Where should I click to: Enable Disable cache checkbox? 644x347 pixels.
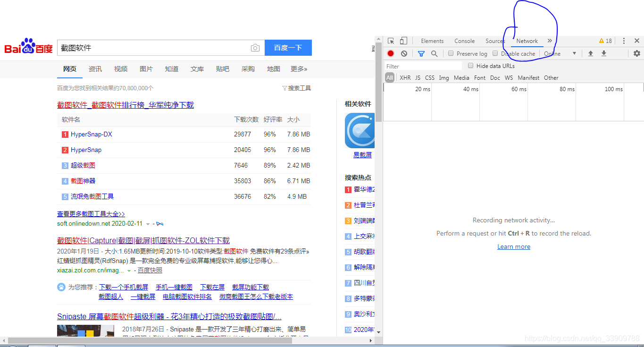pos(495,53)
